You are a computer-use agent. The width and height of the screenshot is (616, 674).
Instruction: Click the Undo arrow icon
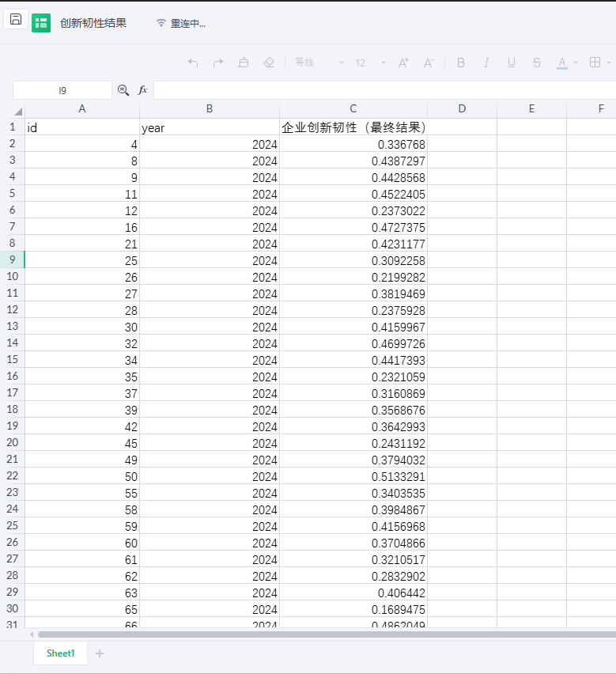pyautogui.click(x=193, y=62)
